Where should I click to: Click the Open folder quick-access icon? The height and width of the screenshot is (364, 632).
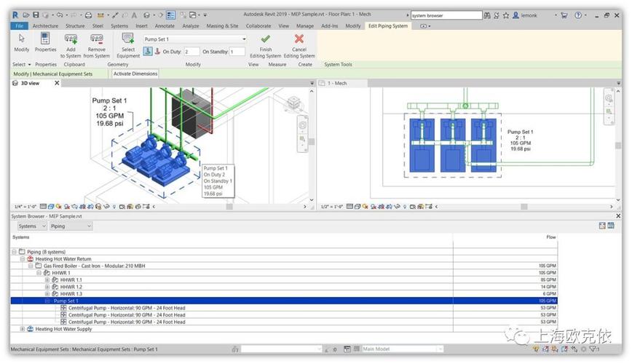[26, 15]
